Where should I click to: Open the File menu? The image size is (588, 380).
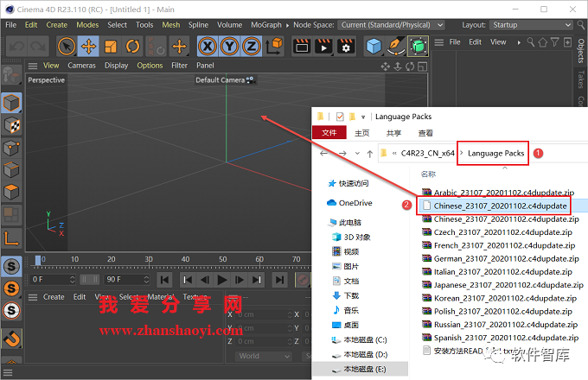pos(11,25)
